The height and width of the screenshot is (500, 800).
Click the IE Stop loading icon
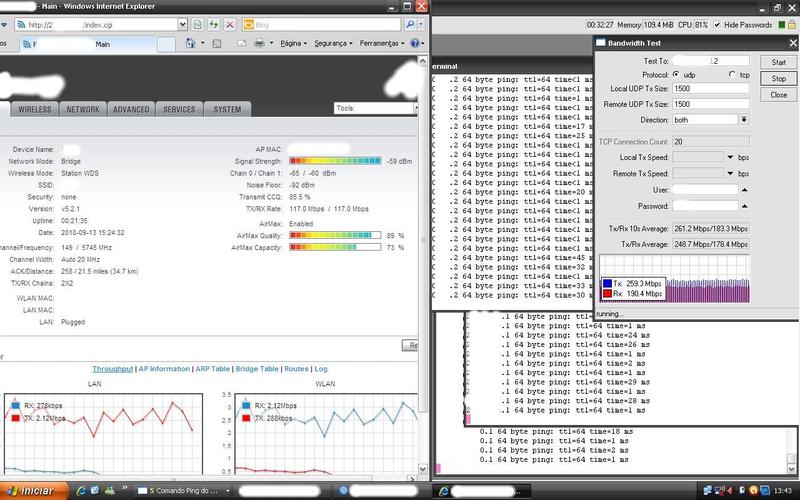(x=231, y=22)
